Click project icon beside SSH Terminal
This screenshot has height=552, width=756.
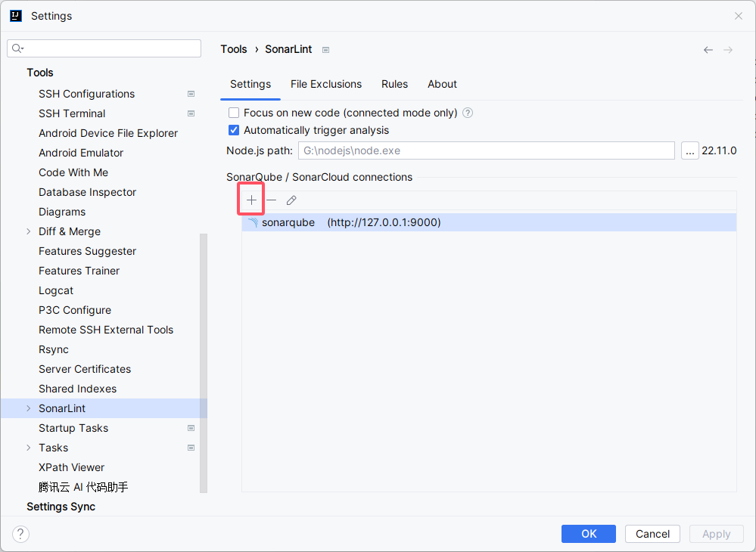(x=191, y=113)
